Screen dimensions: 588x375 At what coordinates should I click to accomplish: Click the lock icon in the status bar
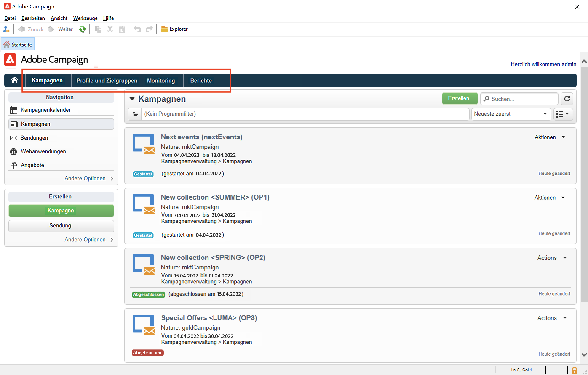575,370
